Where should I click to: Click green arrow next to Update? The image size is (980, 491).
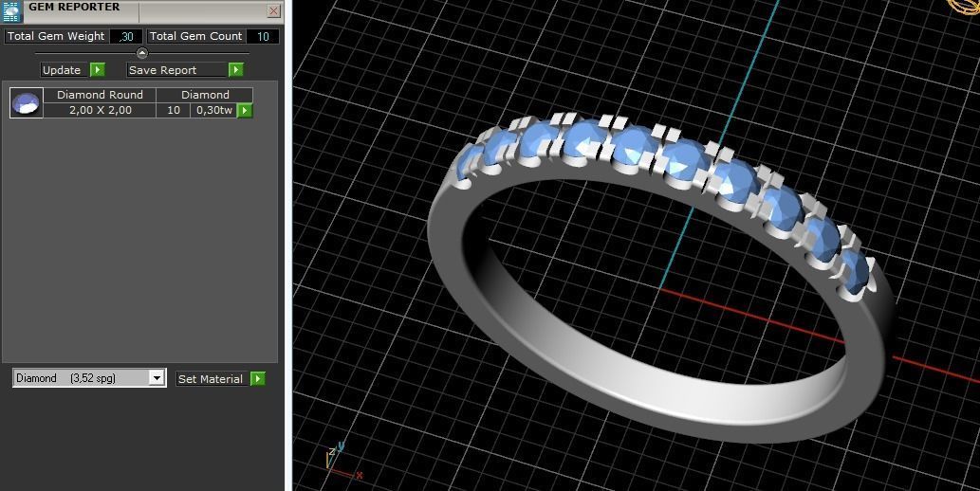[x=98, y=70]
